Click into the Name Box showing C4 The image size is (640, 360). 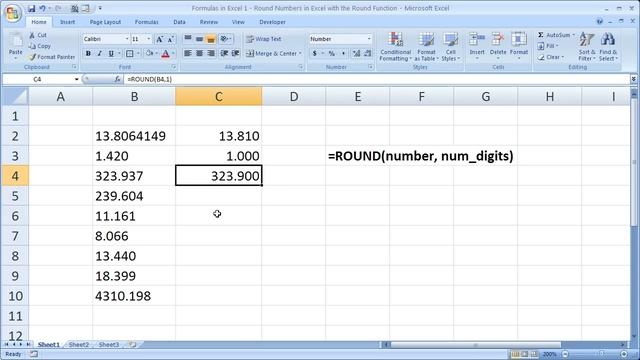click(37, 79)
